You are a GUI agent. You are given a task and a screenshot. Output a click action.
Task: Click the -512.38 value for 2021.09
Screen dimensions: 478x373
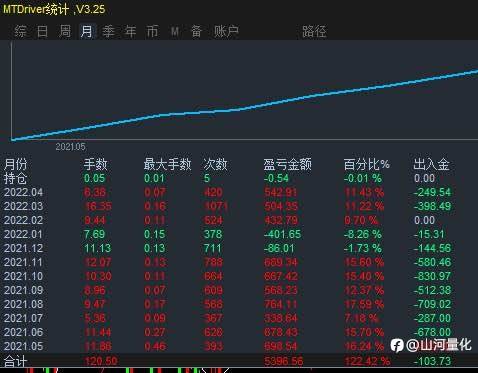432,290
